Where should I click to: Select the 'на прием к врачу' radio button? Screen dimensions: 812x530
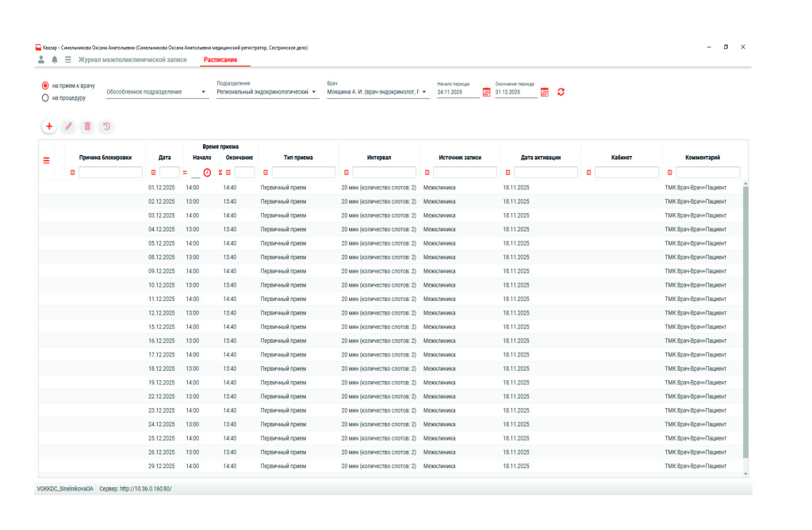coord(45,85)
